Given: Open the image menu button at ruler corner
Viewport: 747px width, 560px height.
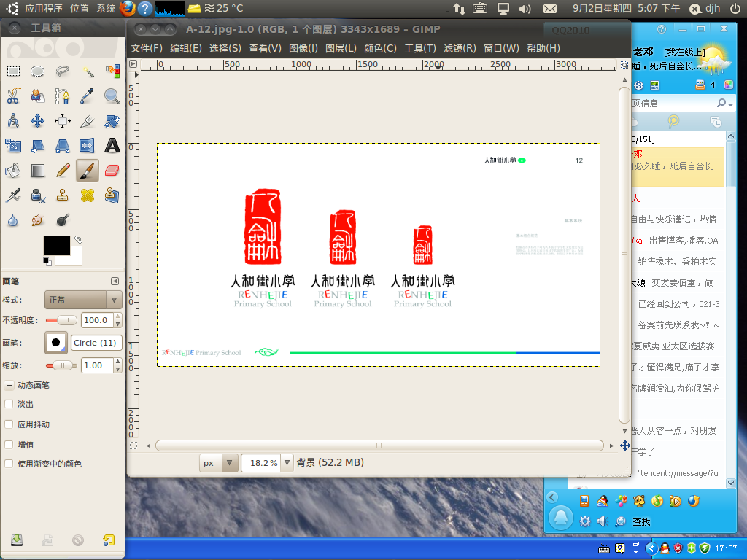Looking at the screenshot, I should coord(133,64).
